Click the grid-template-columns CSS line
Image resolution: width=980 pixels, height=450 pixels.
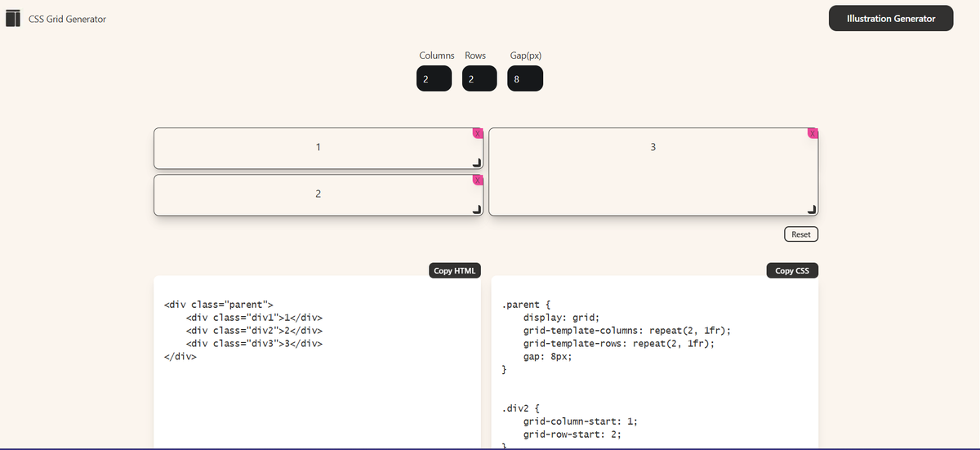click(627, 331)
